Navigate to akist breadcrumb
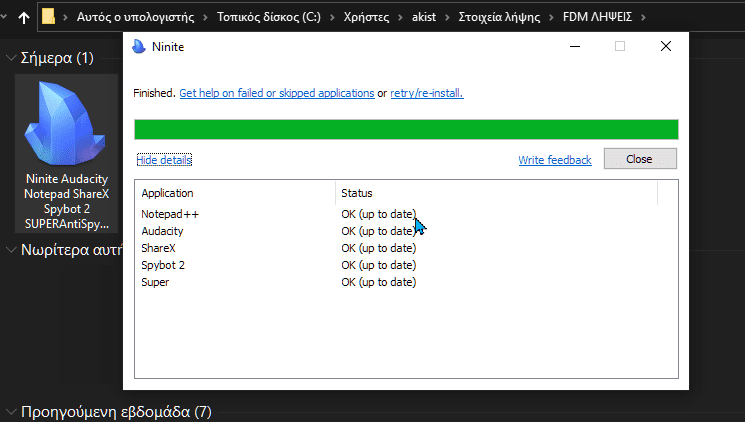The height and width of the screenshot is (422, 745). click(x=424, y=17)
